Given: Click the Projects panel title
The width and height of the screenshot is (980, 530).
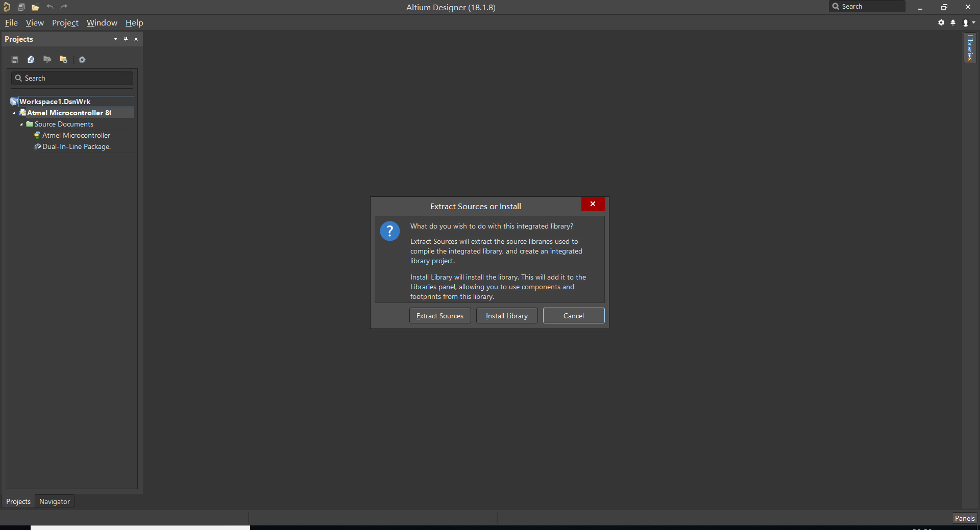Looking at the screenshot, I should click(x=19, y=39).
